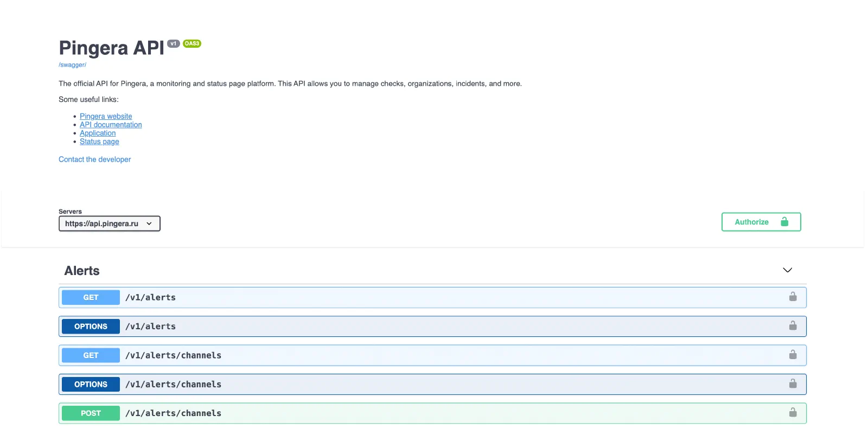Expand the GET /v1/alerts/channels endpoint
Image resolution: width=868 pixels, height=428 pixels.
pos(432,355)
